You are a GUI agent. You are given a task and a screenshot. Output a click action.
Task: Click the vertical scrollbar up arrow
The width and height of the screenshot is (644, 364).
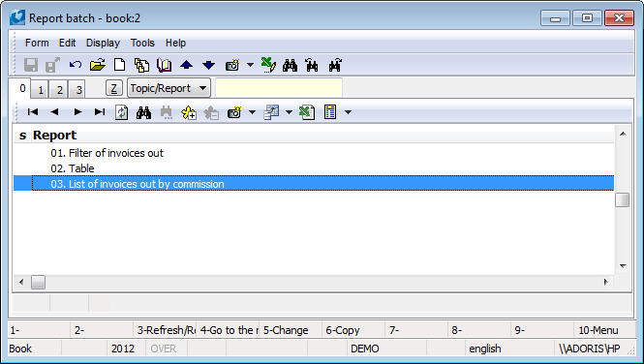point(623,134)
